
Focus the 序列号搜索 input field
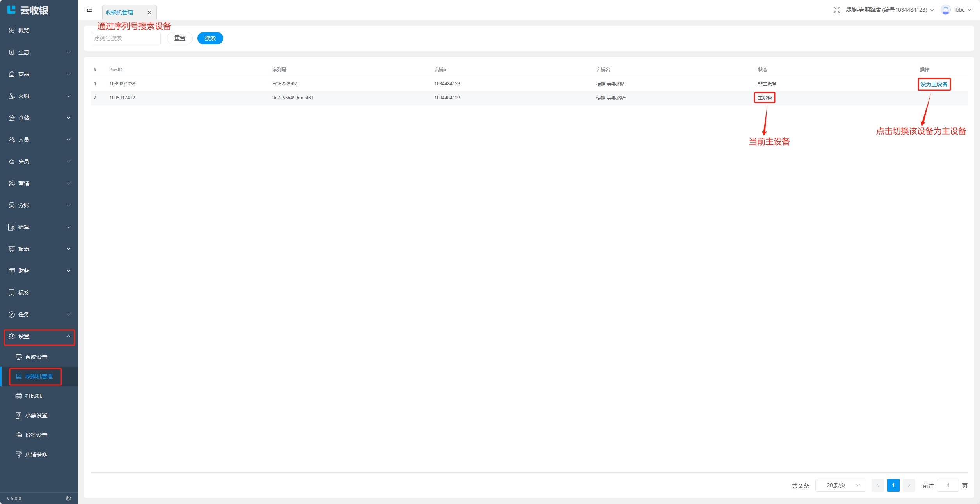click(125, 38)
